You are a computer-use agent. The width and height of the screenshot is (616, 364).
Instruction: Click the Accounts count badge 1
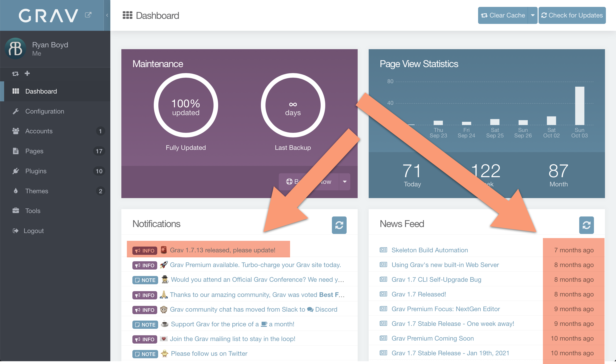(x=100, y=131)
